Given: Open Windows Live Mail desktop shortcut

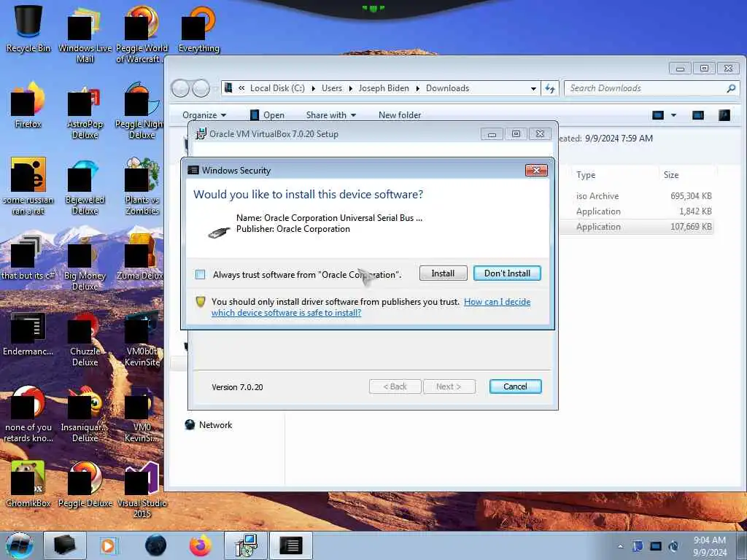Looking at the screenshot, I should (85, 34).
